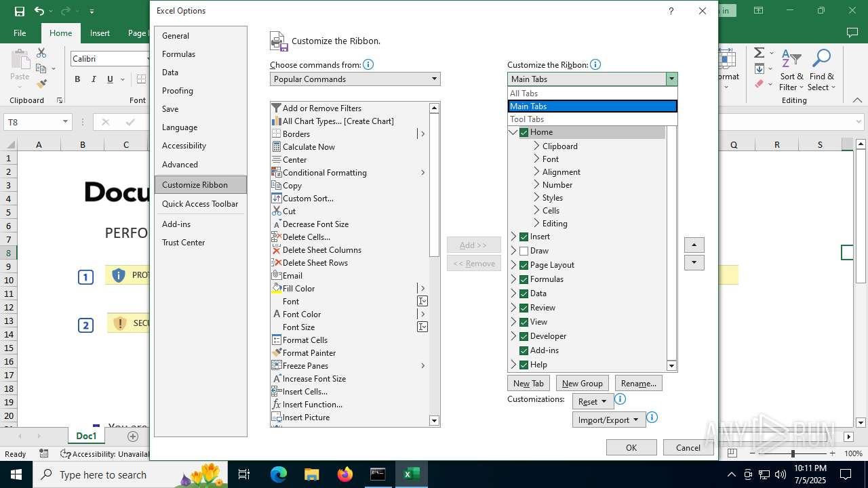
Task: Open the General options category
Action: coord(201,36)
